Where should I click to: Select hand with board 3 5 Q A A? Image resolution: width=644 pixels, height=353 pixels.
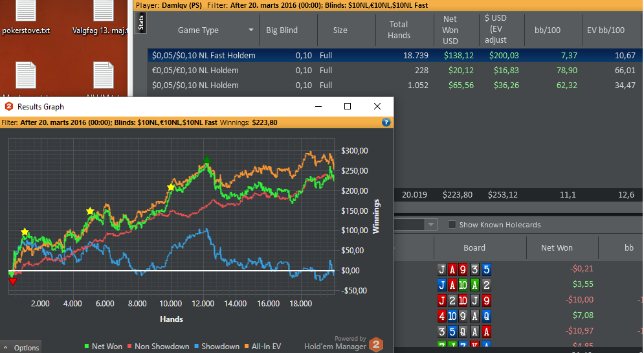pyautogui.click(x=464, y=332)
